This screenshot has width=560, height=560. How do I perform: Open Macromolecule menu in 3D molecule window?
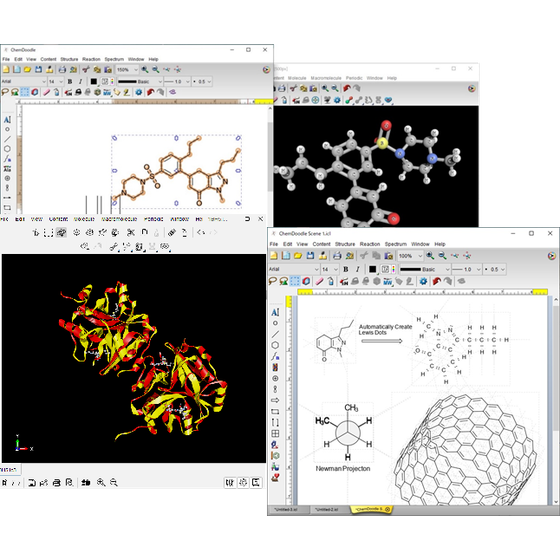tap(326, 78)
